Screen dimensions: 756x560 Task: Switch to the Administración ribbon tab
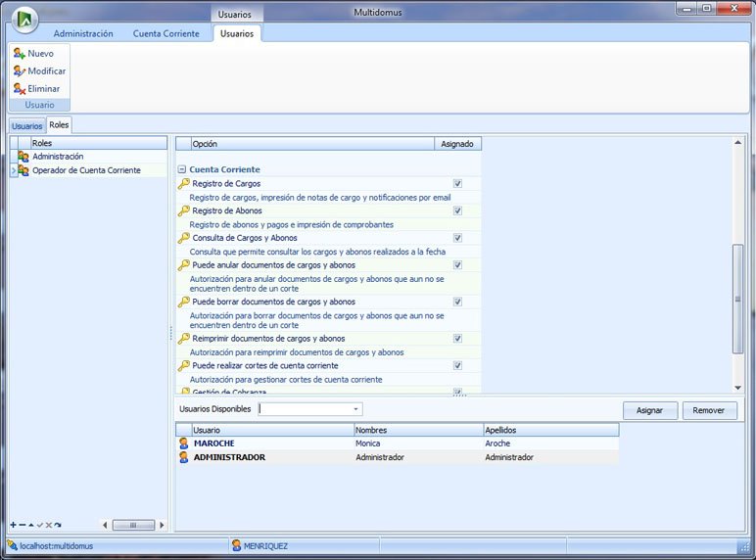(83, 33)
